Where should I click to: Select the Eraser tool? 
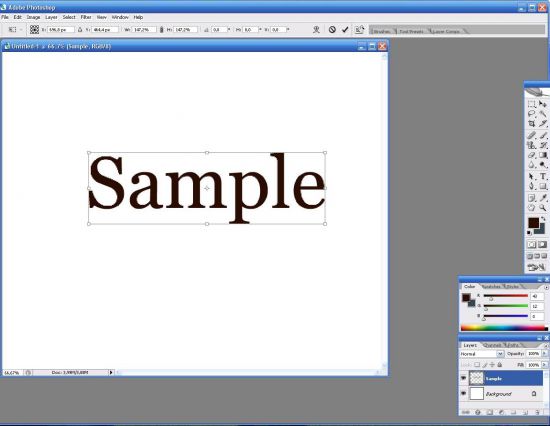pos(532,155)
